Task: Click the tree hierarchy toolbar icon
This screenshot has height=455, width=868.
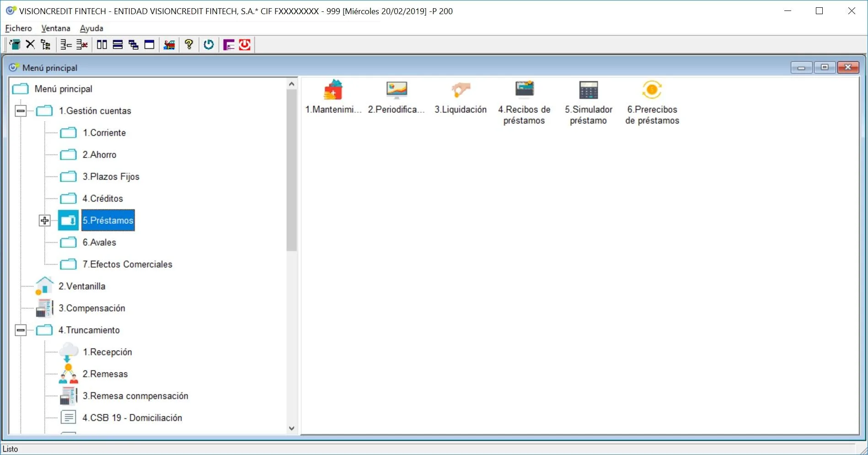Action: coord(45,44)
